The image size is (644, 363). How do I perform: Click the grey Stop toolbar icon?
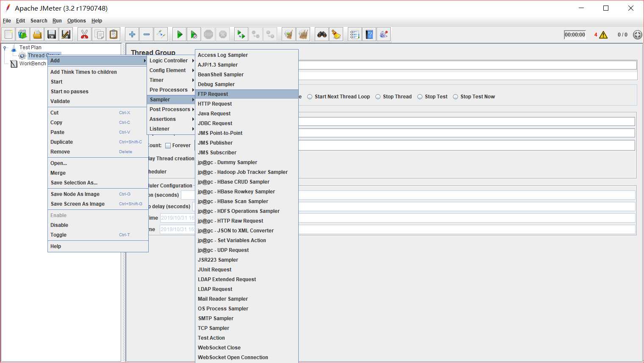tap(208, 34)
